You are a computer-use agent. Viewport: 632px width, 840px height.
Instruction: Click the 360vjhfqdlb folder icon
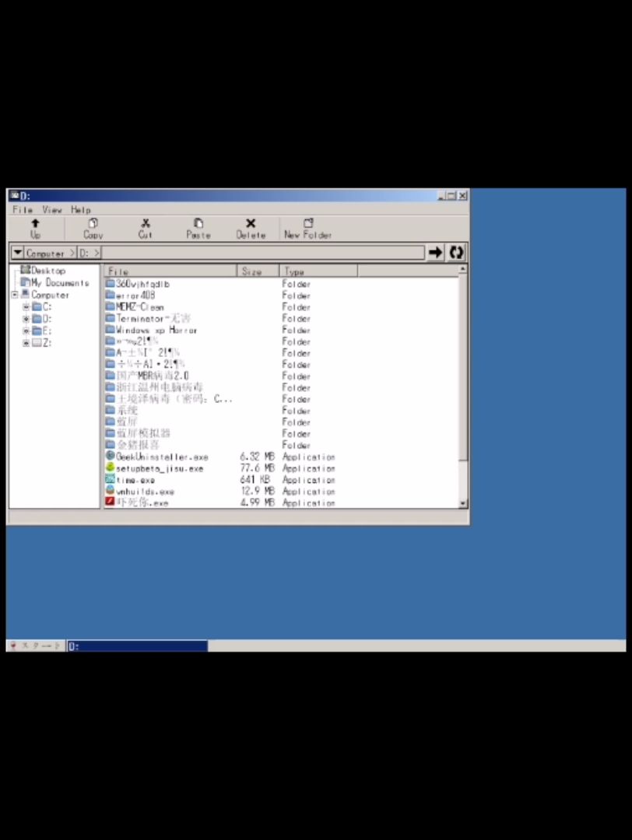(110, 283)
